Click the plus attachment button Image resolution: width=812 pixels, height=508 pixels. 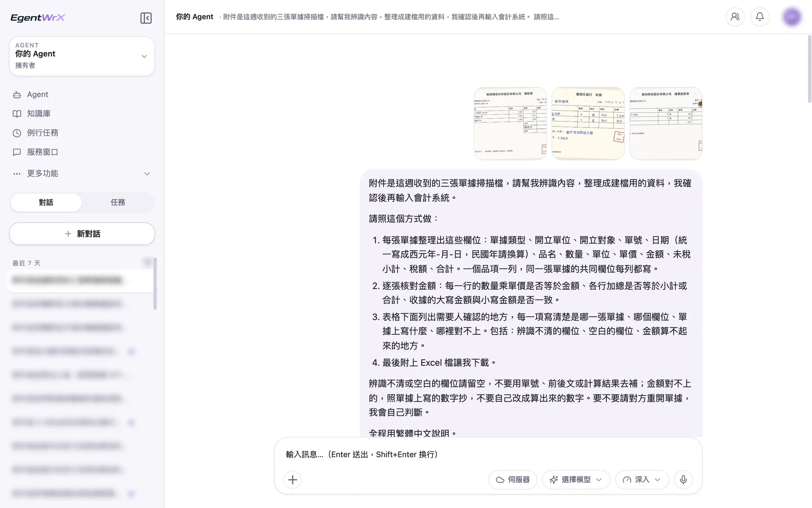tap(293, 480)
